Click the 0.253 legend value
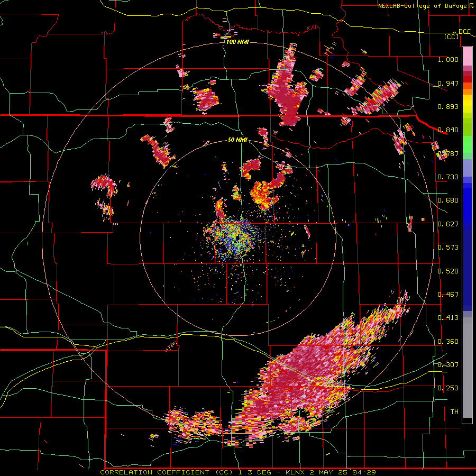Viewport: 476px width, 476px height. pos(448,388)
